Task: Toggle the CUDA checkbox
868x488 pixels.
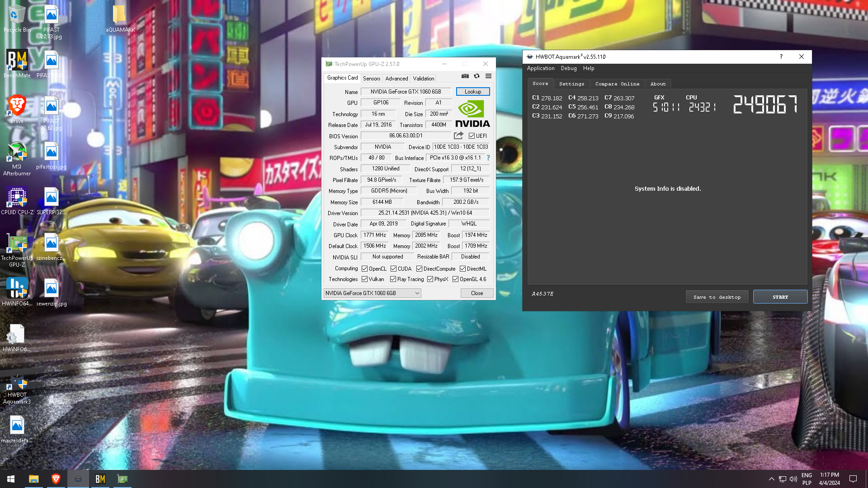Action: click(x=393, y=268)
